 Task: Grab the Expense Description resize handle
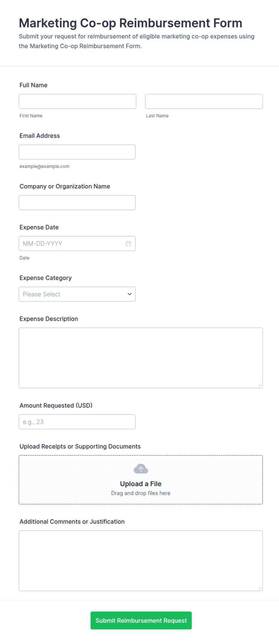click(259, 385)
